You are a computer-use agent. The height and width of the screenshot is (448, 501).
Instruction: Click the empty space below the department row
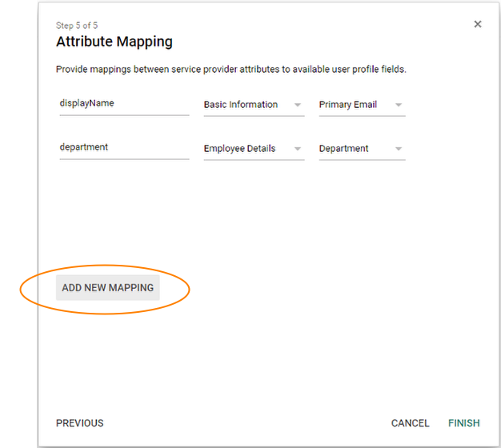(x=240, y=208)
